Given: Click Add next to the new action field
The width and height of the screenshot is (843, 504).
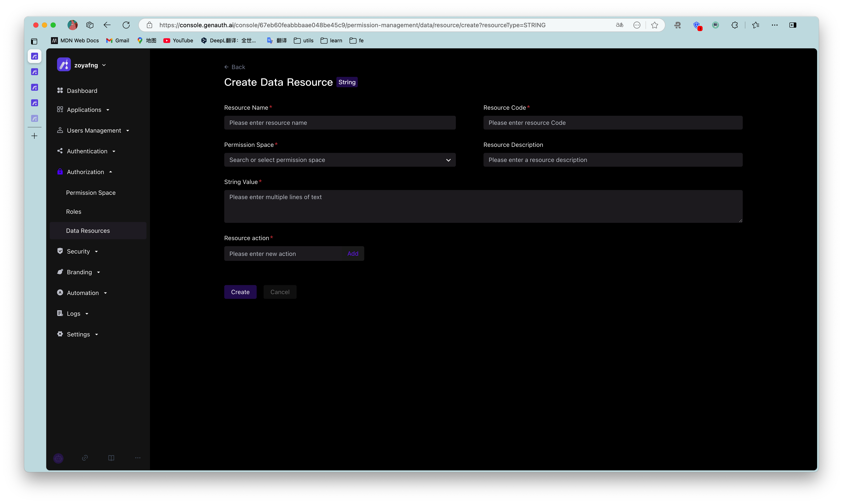Looking at the screenshot, I should pos(353,253).
